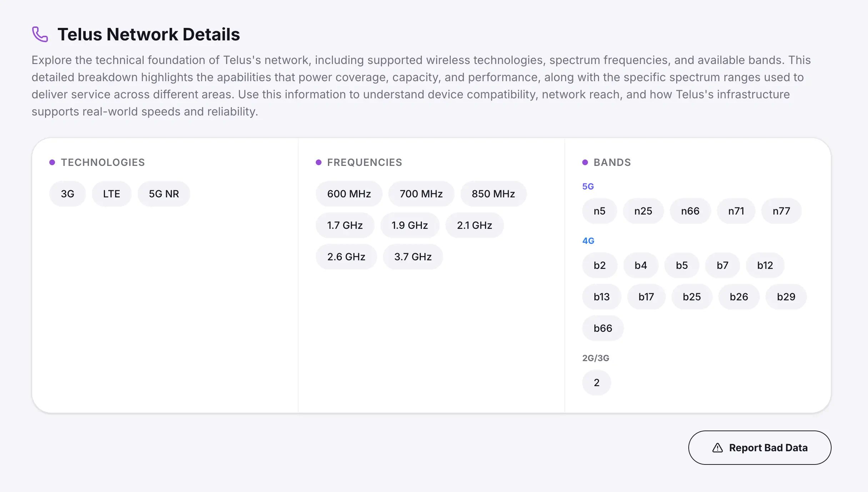Select the b12 4G band chip

(765, 265)
